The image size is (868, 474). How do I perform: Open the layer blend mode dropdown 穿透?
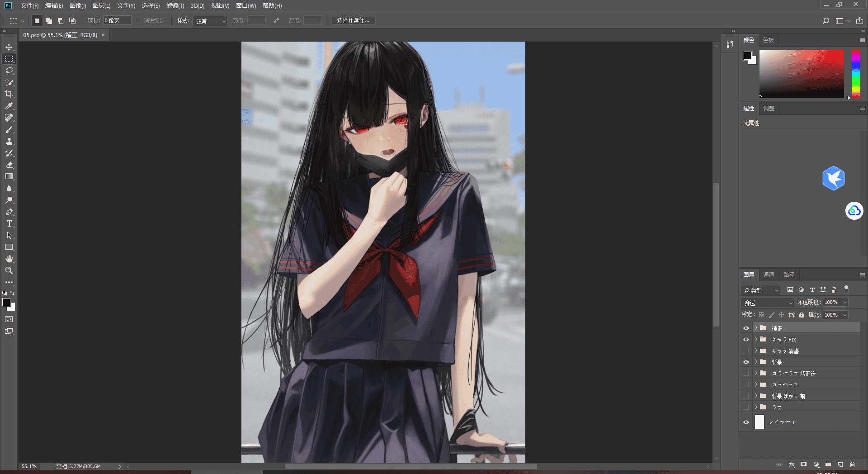(768, 303)
